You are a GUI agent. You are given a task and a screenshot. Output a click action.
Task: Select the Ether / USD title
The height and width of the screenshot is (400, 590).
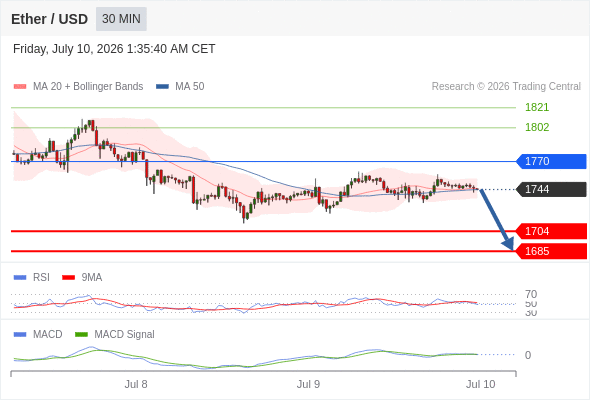(49, 19)
